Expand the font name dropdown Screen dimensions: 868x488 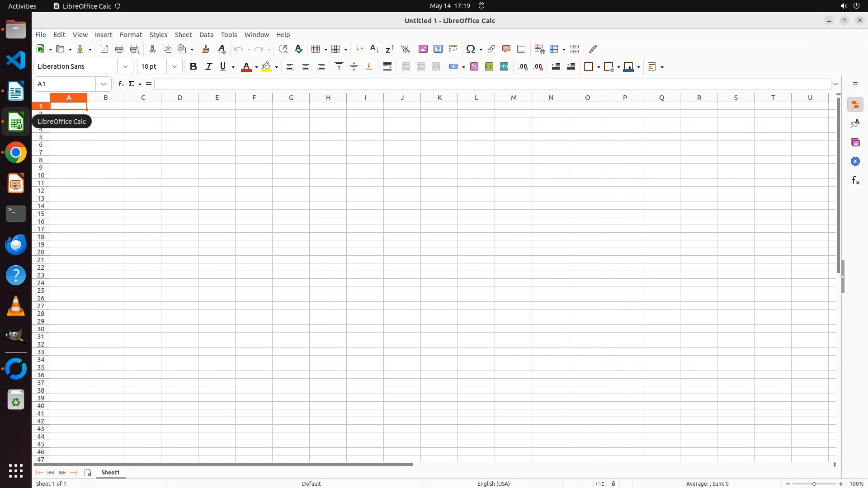[125, 67]
